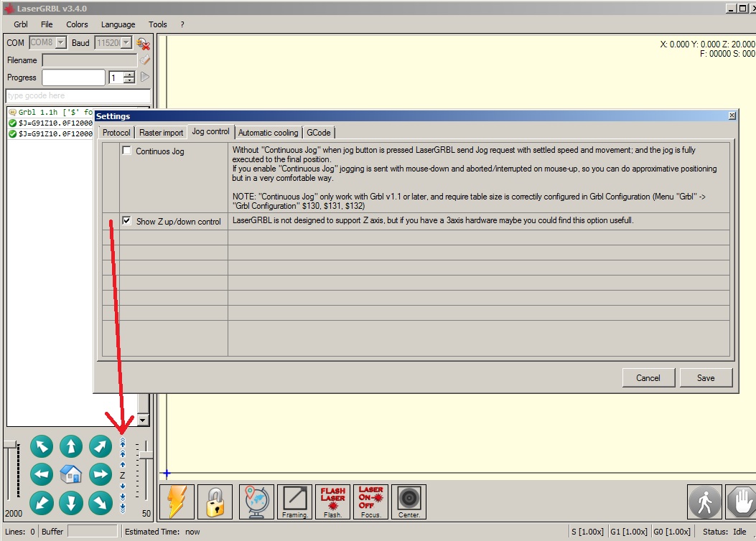This screenshot has width=756, height=541.
Task: Save the Settings dialog changes
Action: [x=706, y=377]
